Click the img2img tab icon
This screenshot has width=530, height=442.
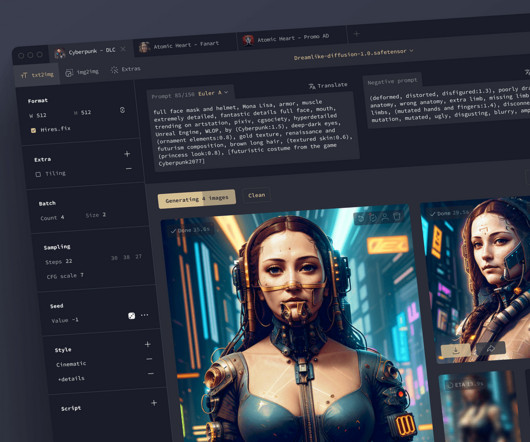coord(69,73)
